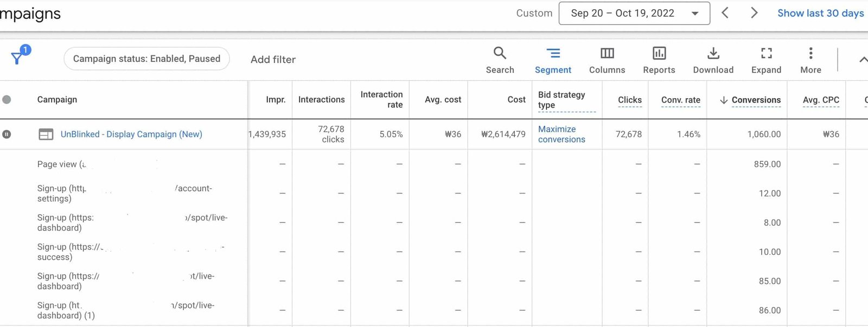Screen dimensions: 868x327
Task: Click the Search magnifier icon
Action: [500, 53]
